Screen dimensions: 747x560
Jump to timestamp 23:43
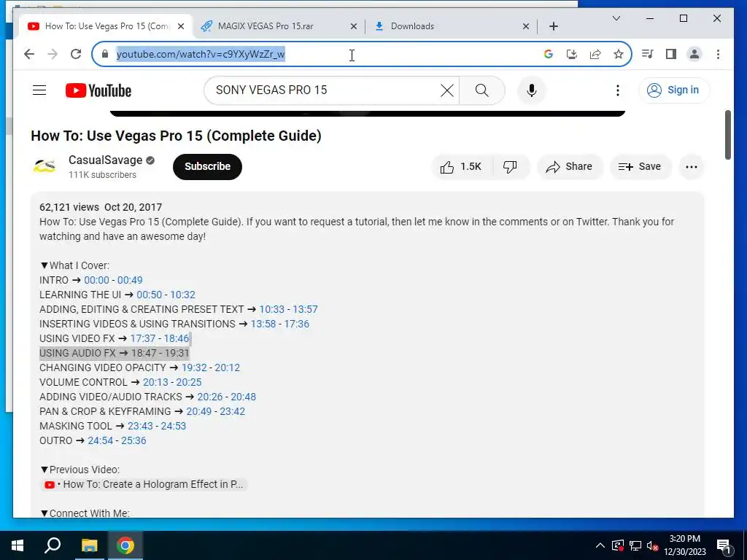point(140,426)
